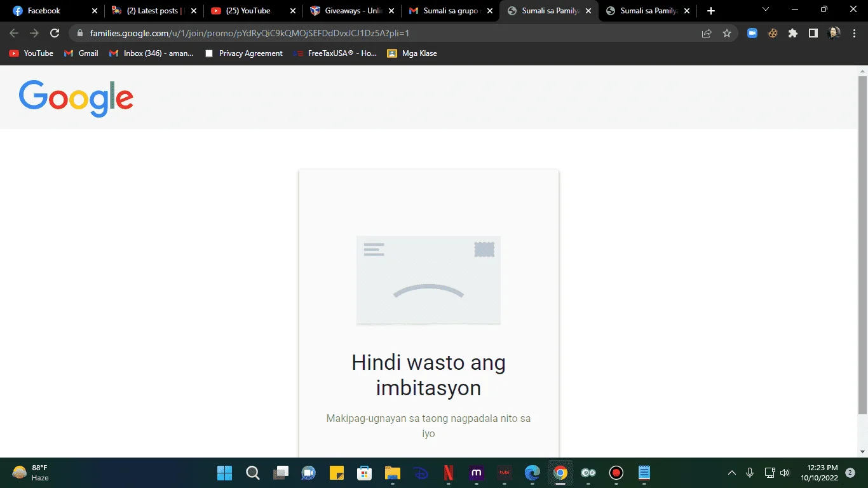
Task: Close the Facebook tab
Action: click(x=95, y=11)
